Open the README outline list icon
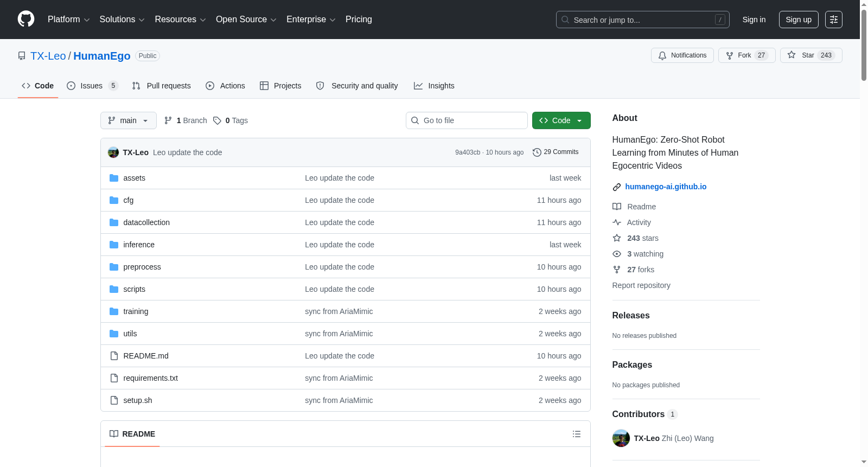Viewport: 868px width, 467px height. [x=577, y=434]
